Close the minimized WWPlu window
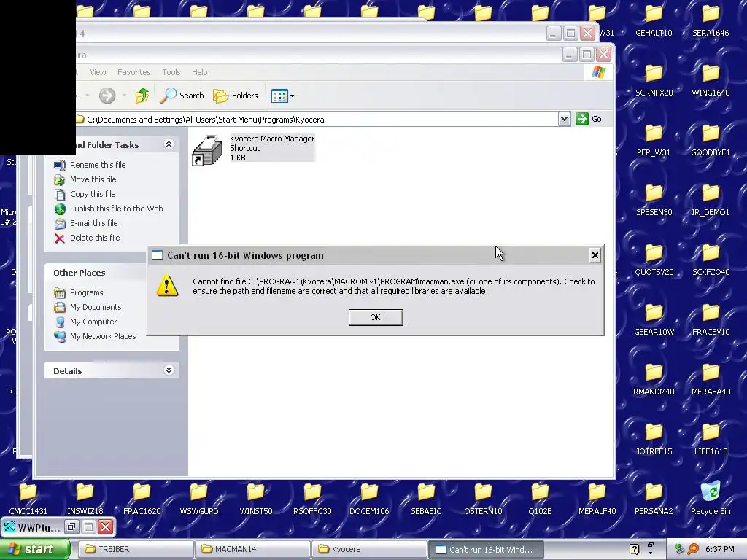 pyautogui.click(x=105, y=526)
